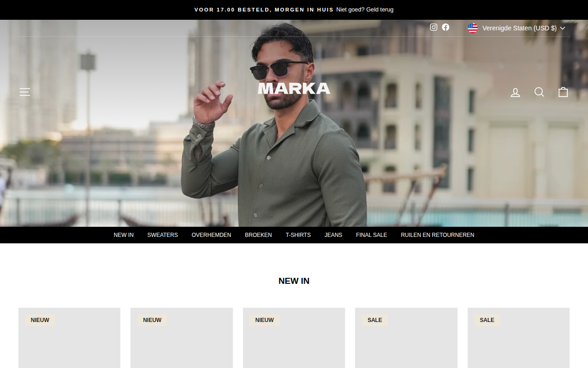Open the account login icon
Screen dimensions: 588x368
point(515,92)
